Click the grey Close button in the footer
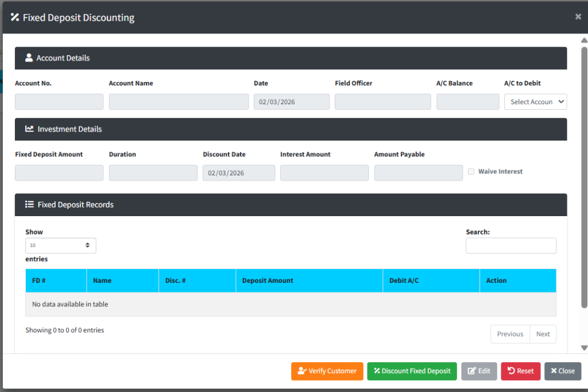 tap(562, 371)
